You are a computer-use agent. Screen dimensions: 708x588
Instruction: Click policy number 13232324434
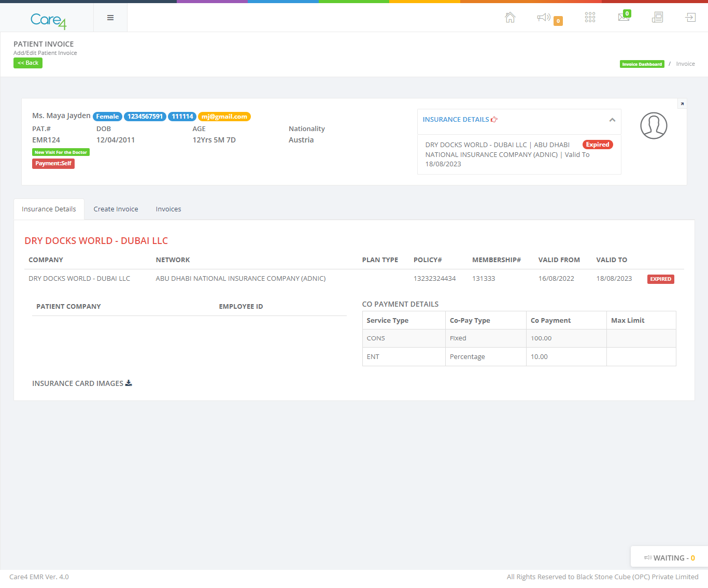434,279
